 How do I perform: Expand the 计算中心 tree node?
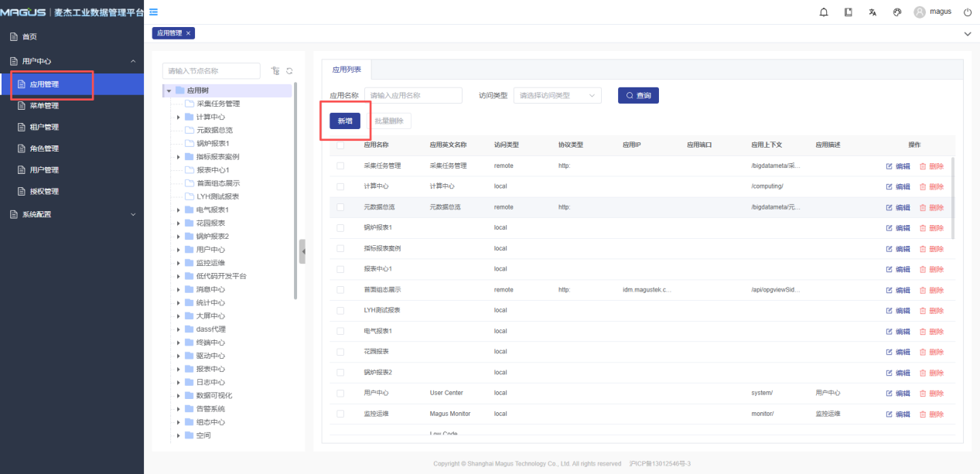coord(179,117)
